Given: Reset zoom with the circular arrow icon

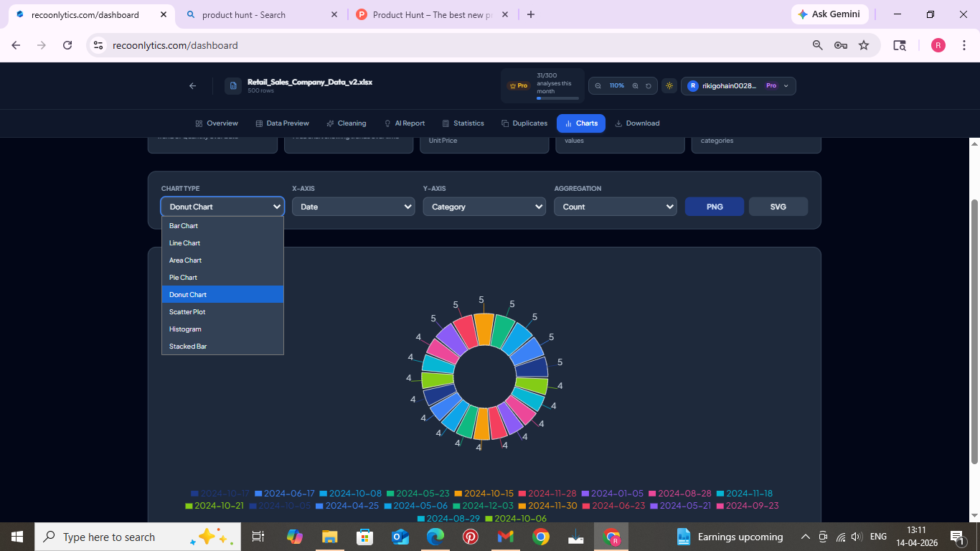Looking at the screenshot, I should [649, 86].
